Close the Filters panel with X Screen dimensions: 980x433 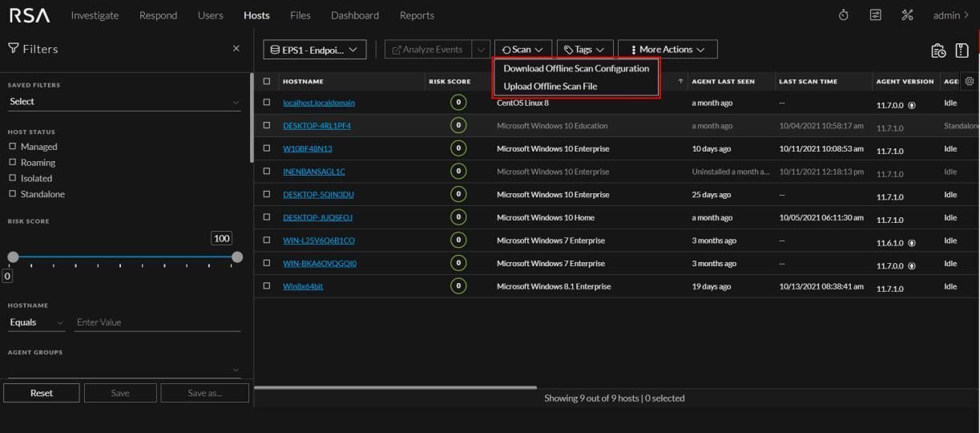pyautogui.click(x=236, y=49)
